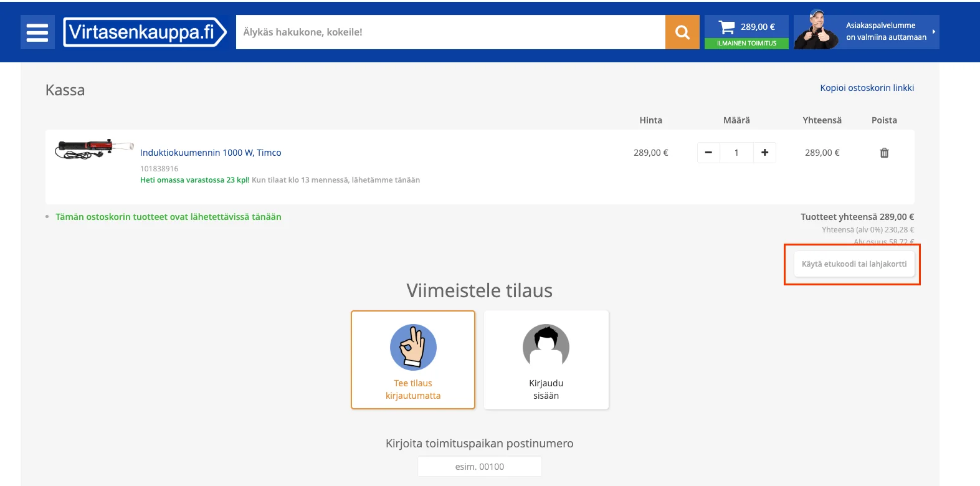This screenshot has height=486, width=980.
Task: Click the quantity field showing 1
Action: (x=736, y=153)
